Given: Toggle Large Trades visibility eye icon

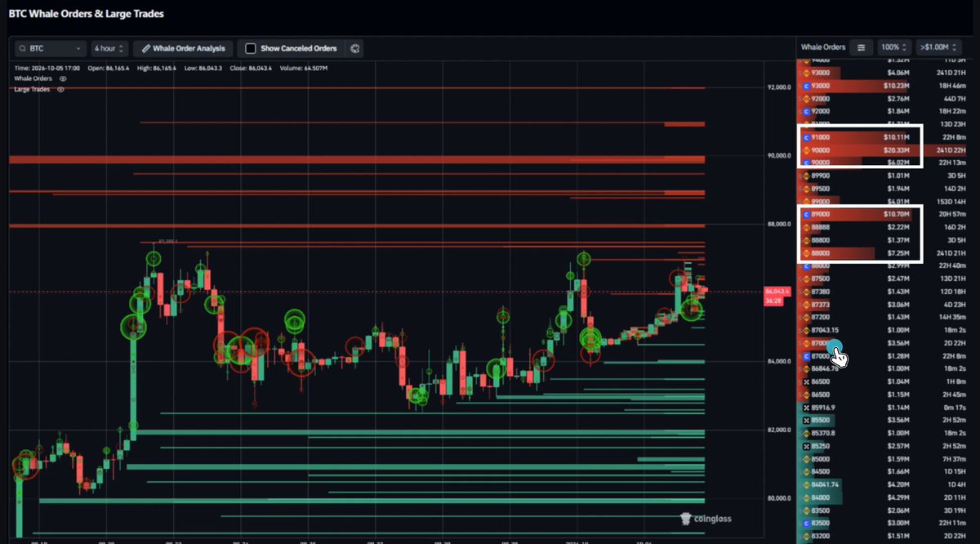Looking at the screenshot, I should 60,89.
